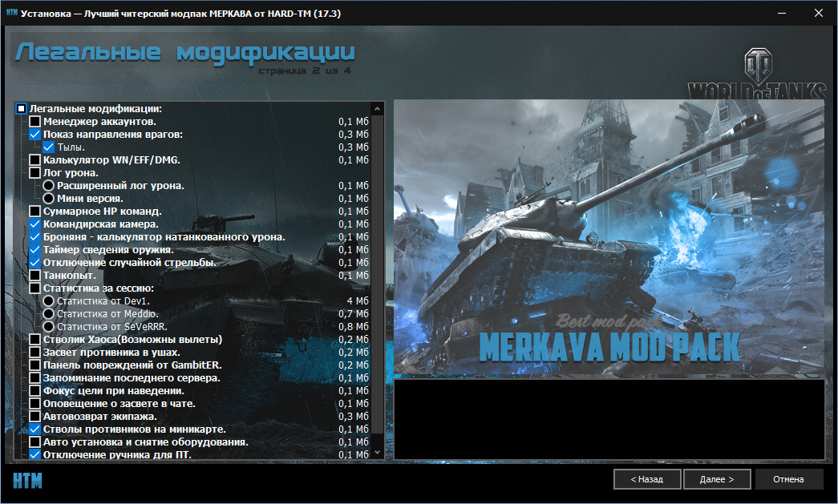
Task: Check 'Фокус цели при наведении.' checkbox
Action: (34, 391)
